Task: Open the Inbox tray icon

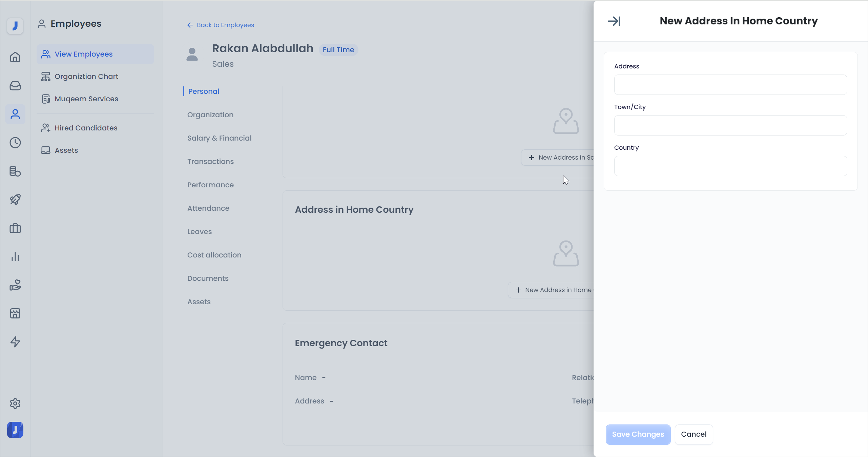Action: (15, 86)
